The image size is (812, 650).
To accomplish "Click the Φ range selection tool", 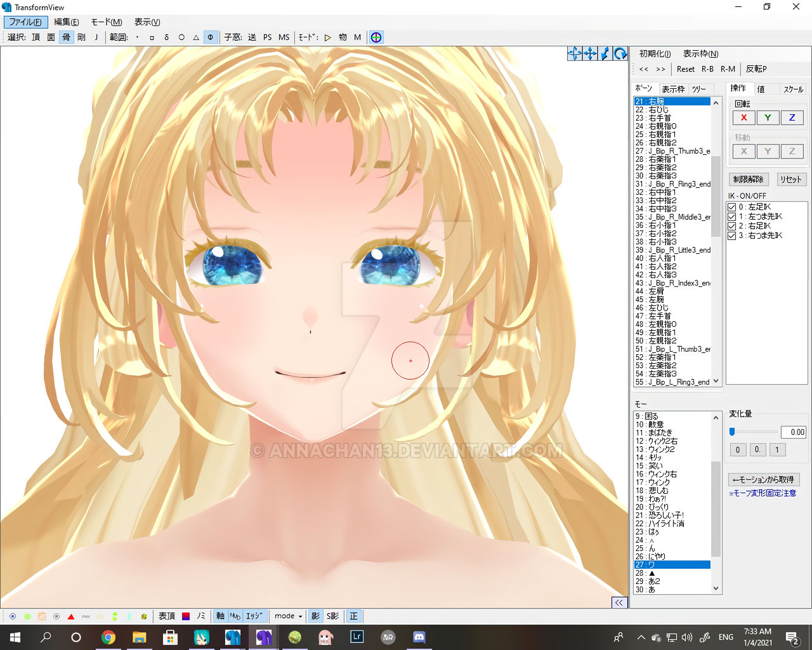I will click(x=211, y=37).
